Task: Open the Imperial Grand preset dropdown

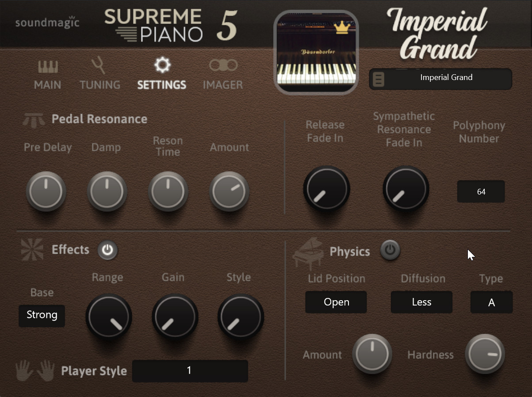Action: pyautogui.click(x=440, y=79)
